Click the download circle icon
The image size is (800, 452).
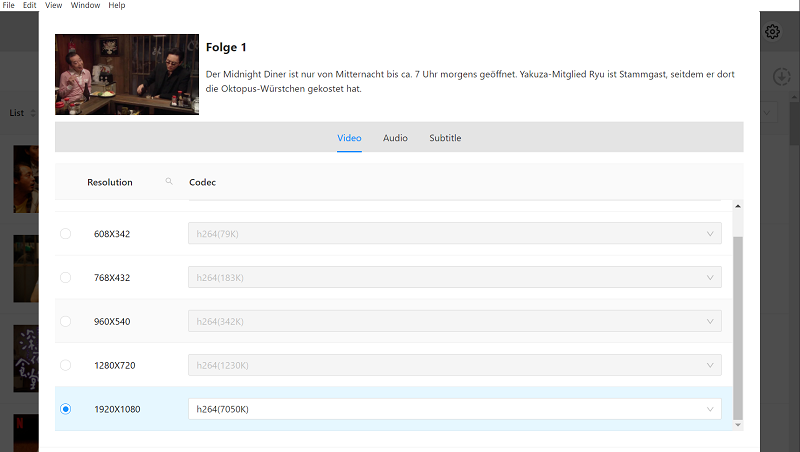(781, 77)
